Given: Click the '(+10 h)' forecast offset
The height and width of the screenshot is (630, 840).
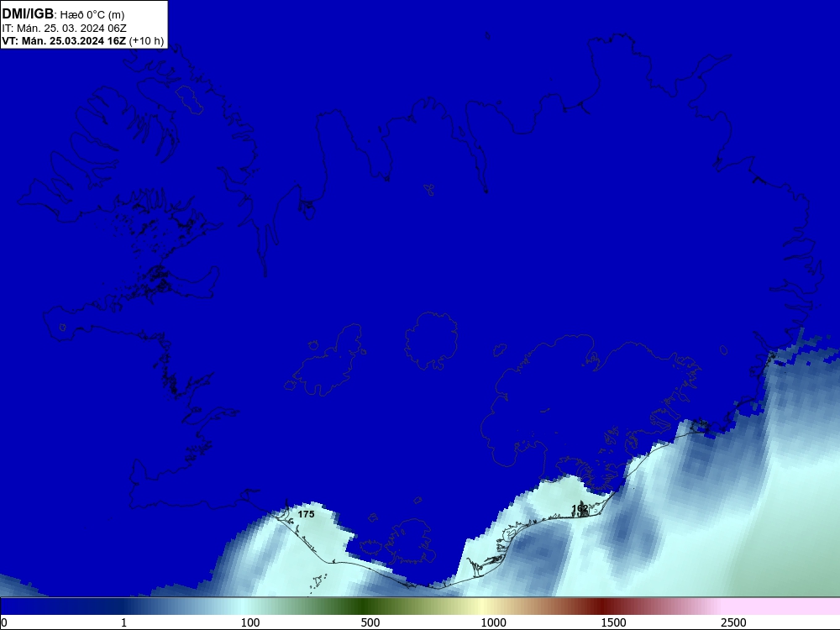Looking at the screenshot, I should point(146,41).
